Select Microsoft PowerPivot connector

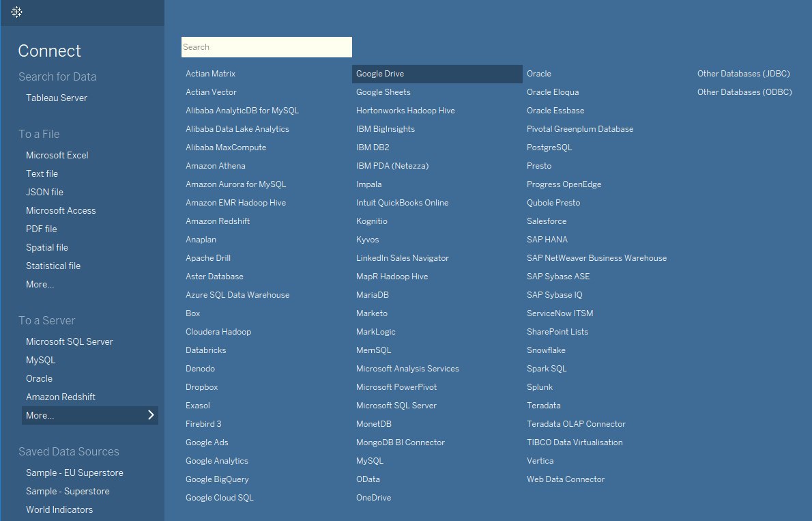pyautogui.click(x=396, y=387)
